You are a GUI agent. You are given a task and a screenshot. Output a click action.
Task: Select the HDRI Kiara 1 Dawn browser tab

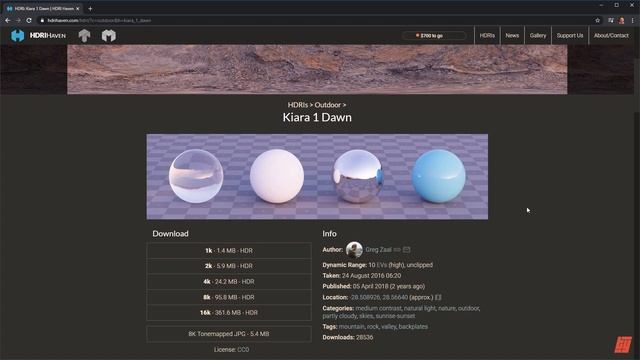click(x=43, y=9)
